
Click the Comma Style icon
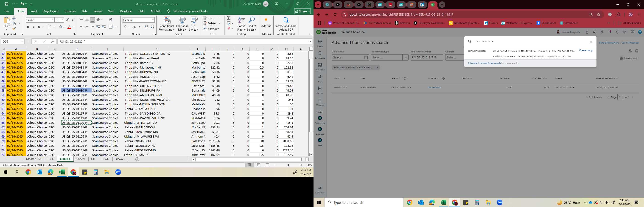pyautogui.click(x=140, y=27)
